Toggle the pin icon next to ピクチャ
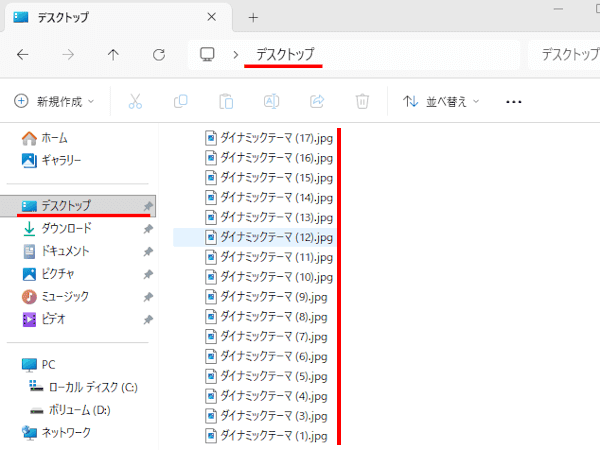 [148, 274]
